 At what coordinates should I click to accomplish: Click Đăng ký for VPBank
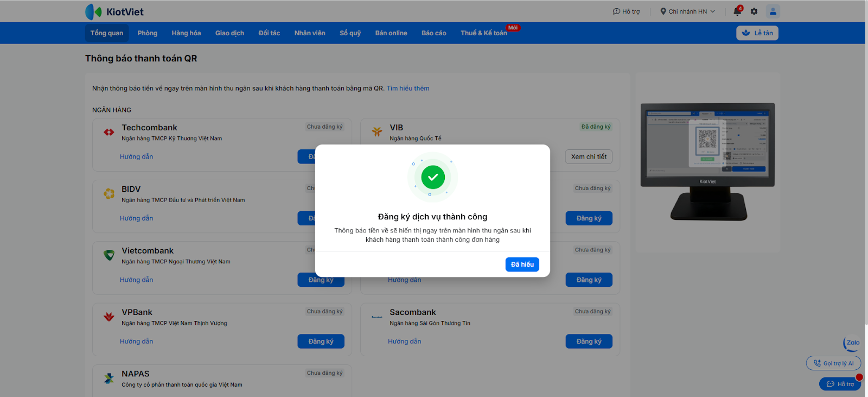coord(321,342)
